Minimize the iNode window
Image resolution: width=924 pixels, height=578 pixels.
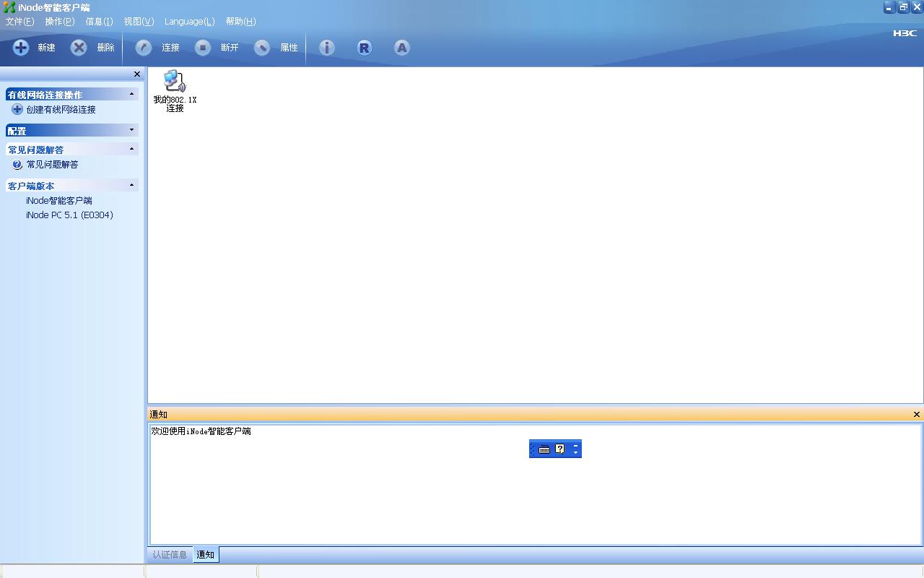[x=889, y=7]
